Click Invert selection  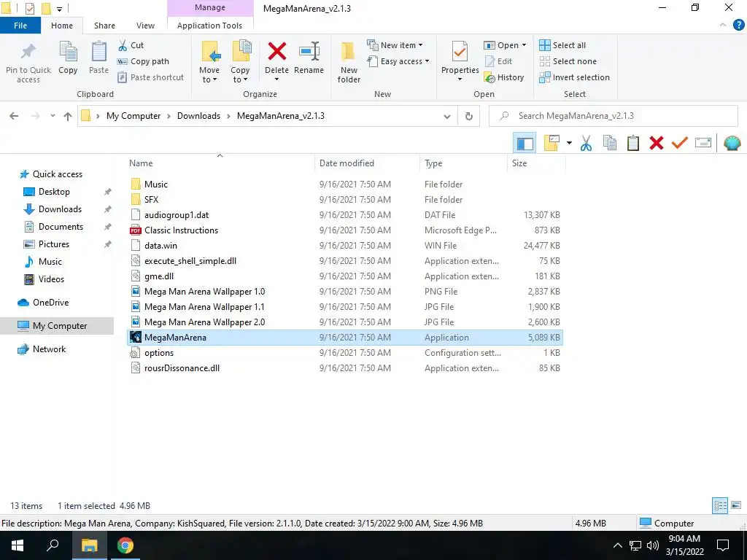(574, 77)
